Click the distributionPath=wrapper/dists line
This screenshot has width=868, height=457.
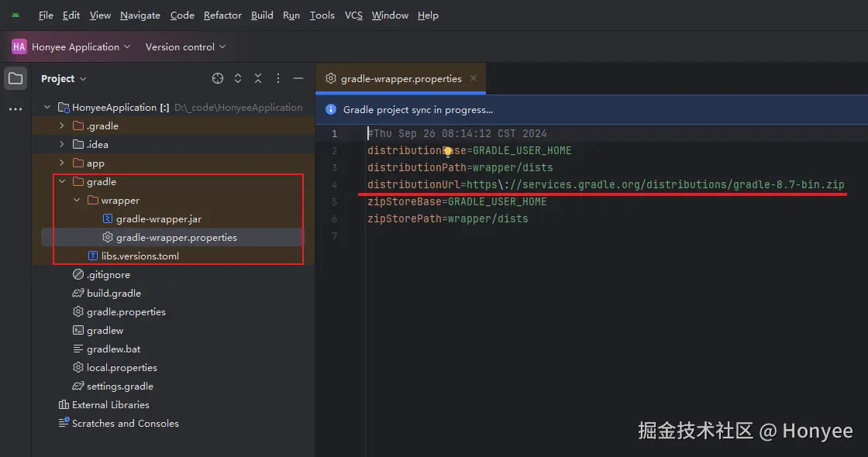click(x=460, y=167)
